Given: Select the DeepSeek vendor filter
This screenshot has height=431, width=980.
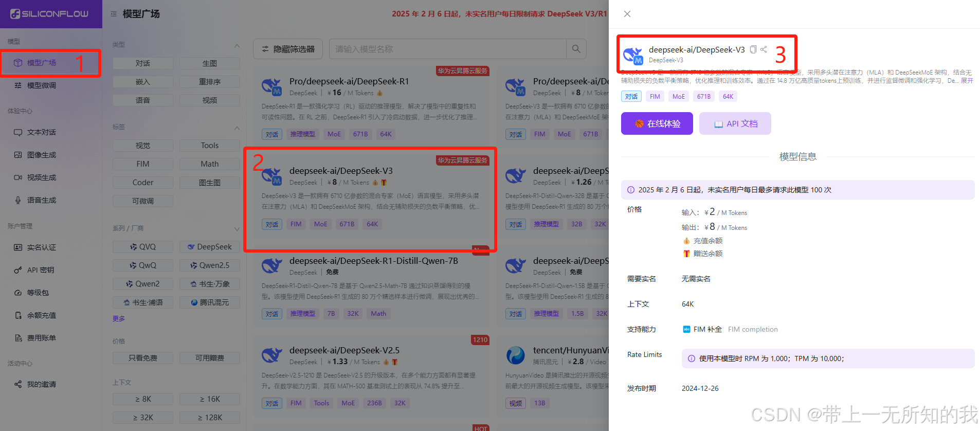Looking at the screenshot, I should click(210, 247).
